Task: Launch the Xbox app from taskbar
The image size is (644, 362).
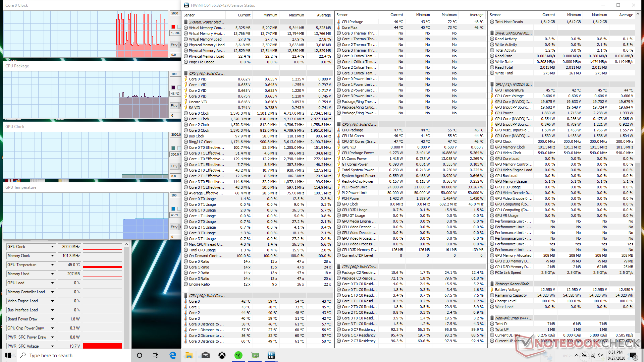Action: [222, 355]
